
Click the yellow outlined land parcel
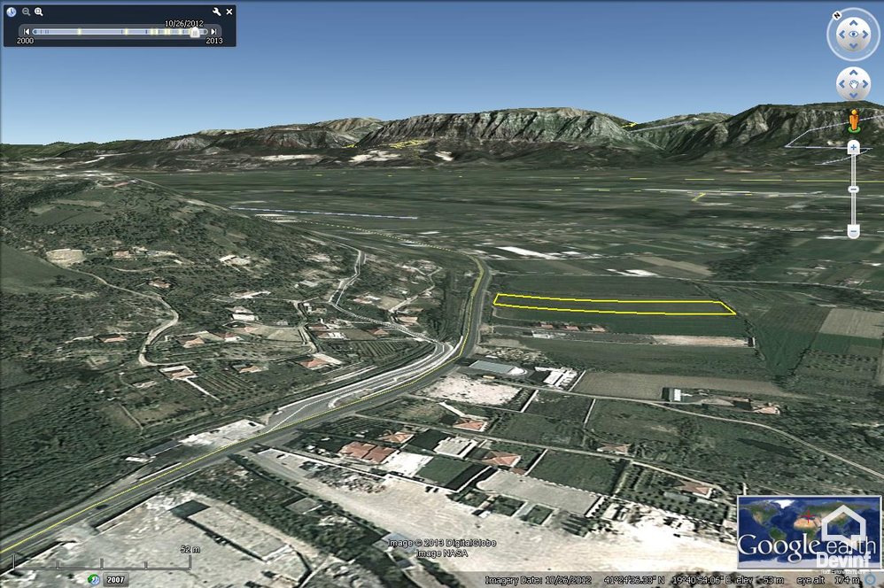point(613,305)
